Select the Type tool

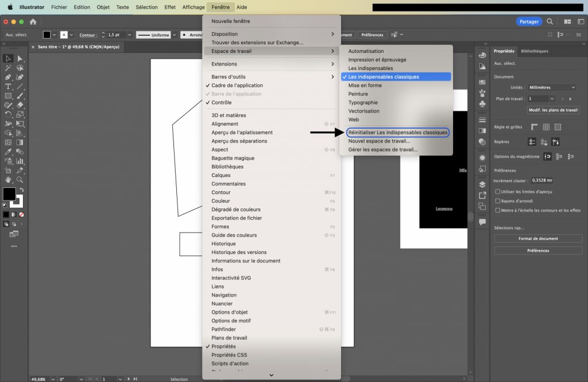[x=8, y=87]
